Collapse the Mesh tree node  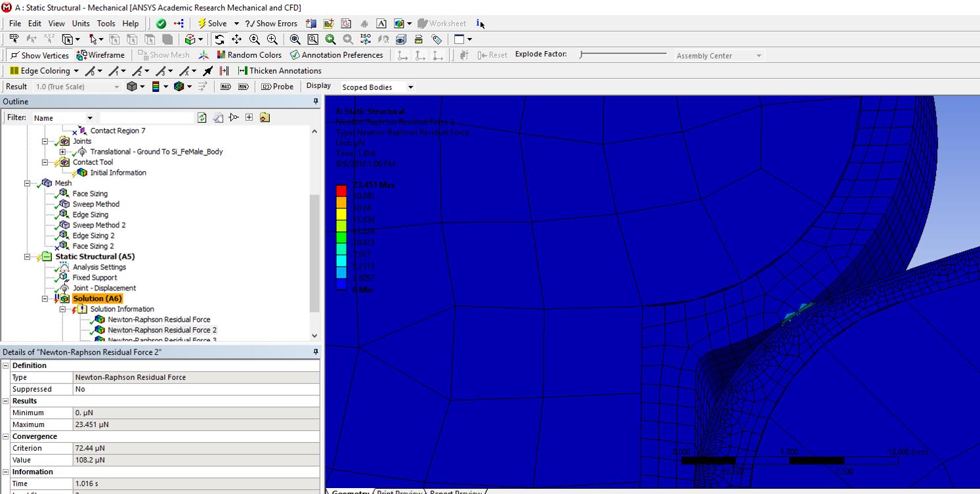click(x=28, y=183)
